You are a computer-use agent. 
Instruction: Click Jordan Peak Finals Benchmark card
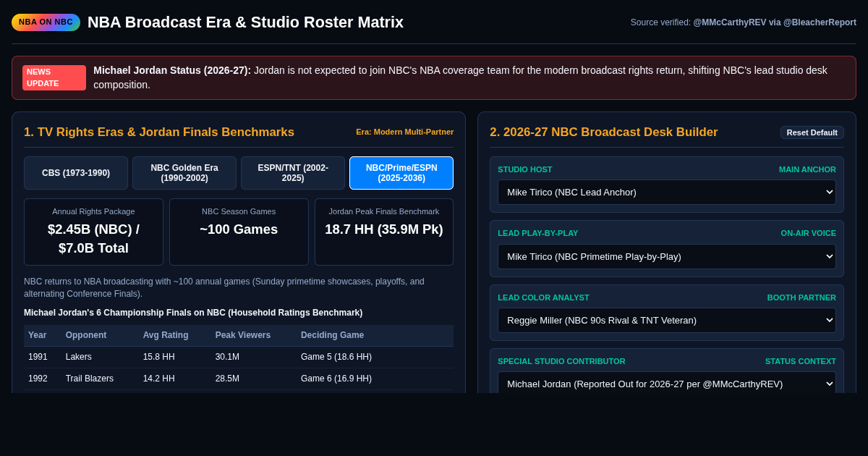click(x=384, y=232)
